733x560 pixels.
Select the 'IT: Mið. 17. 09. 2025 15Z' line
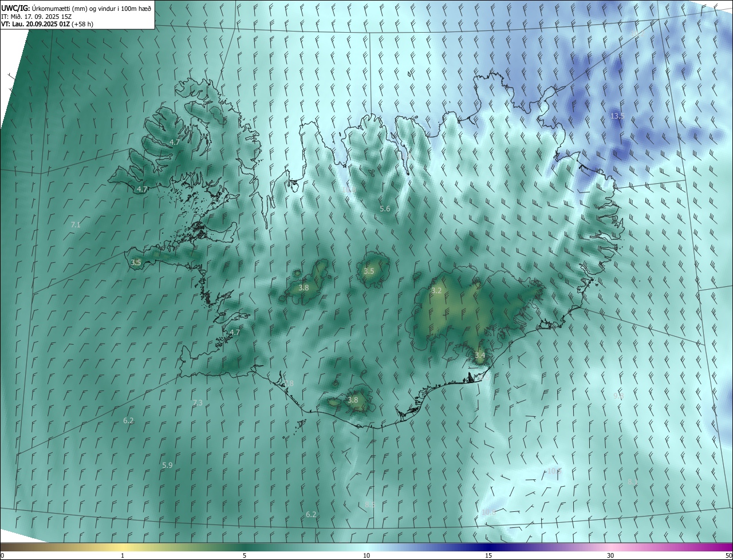[37, 17]
